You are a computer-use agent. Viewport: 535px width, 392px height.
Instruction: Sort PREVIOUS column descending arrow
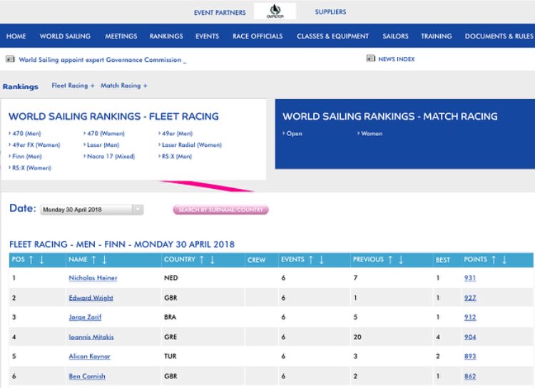point(401,259)
